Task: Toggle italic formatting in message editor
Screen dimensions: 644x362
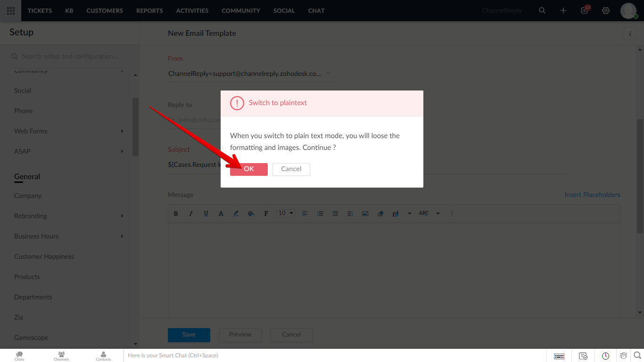Action: click(191, 214)
